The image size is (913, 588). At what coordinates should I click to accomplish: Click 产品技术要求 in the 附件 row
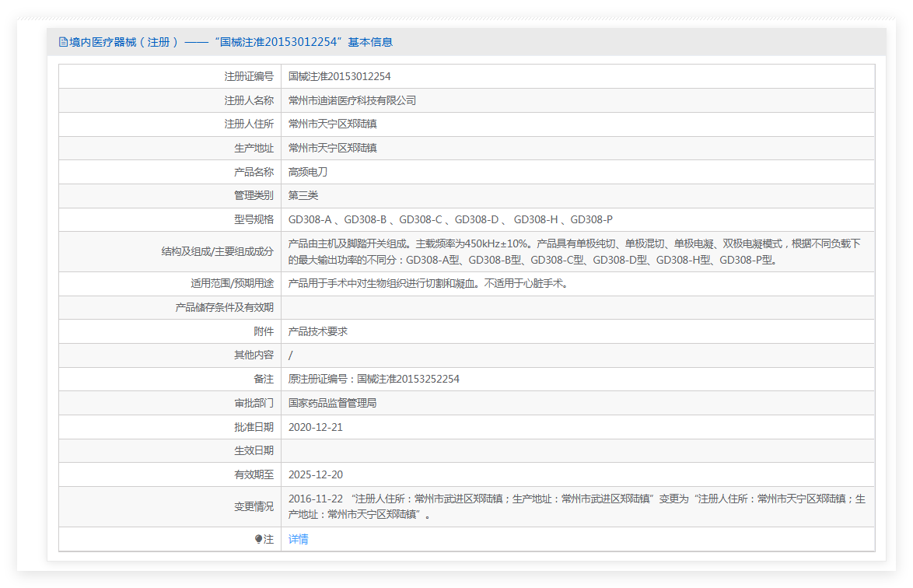[x=317, y=331]
